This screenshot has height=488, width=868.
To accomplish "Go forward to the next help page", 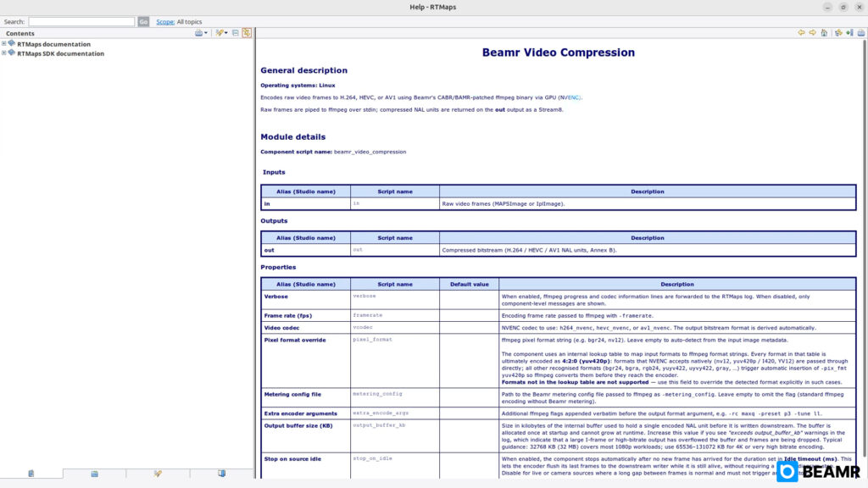I will tap(813, 33).
